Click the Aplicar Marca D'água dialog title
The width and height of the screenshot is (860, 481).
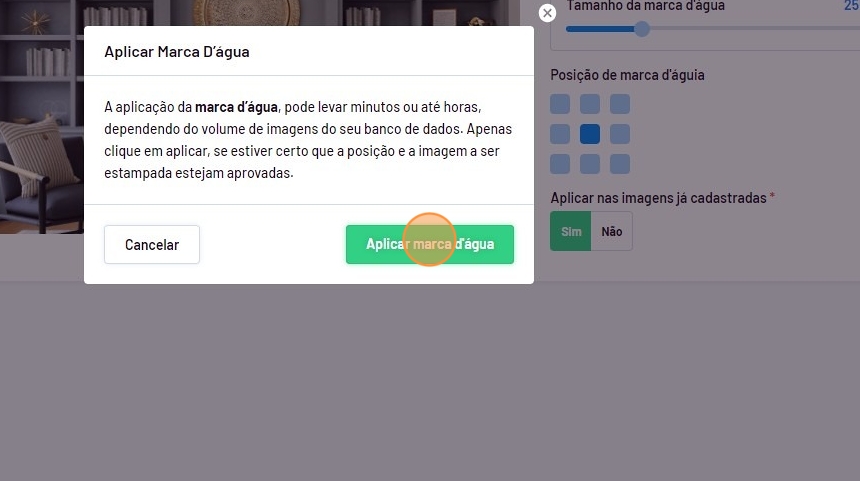177,52
